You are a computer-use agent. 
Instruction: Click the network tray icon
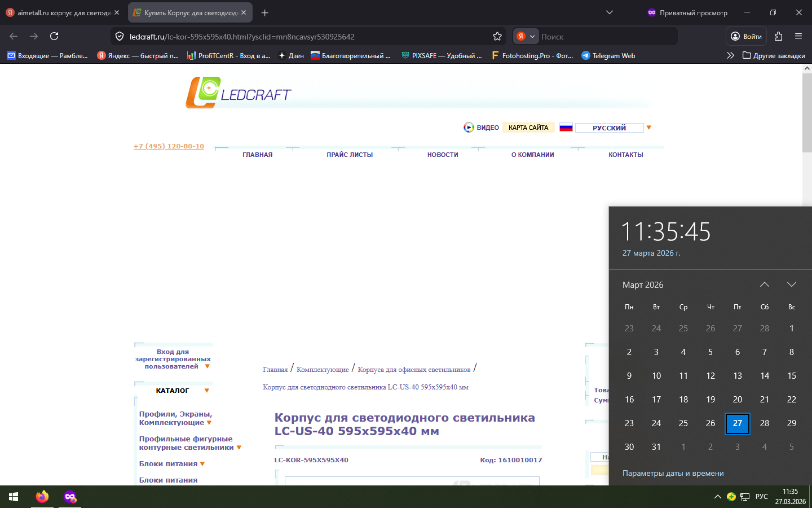(745, 497)
